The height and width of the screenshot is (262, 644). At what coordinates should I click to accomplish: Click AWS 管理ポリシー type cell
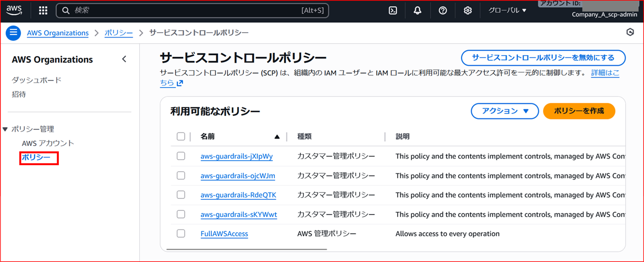[x=327, y=233]
